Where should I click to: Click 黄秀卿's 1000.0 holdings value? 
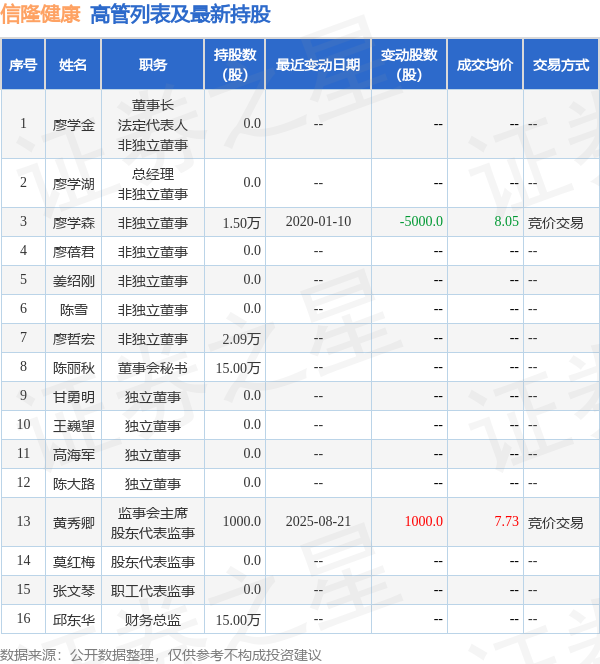point(242,521)
